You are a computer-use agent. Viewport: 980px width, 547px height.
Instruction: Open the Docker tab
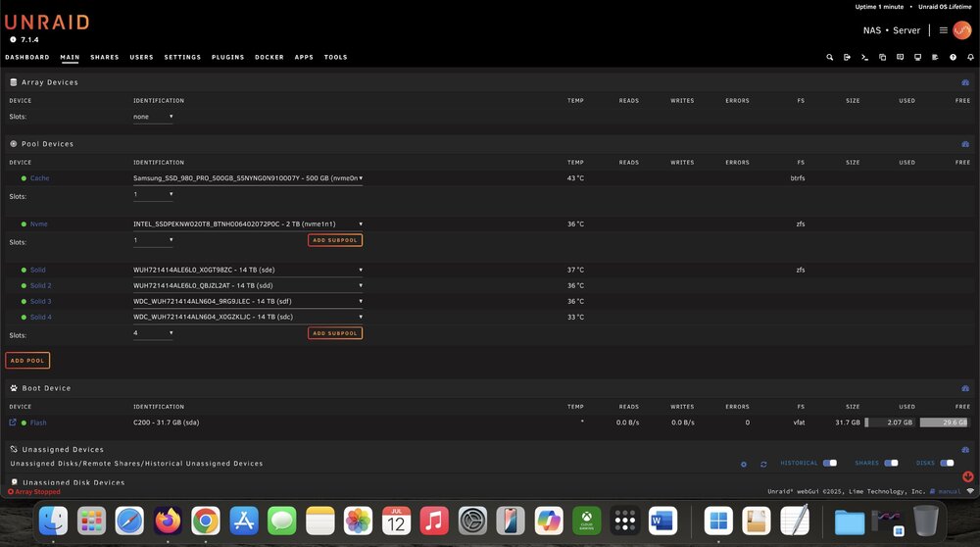269,57
